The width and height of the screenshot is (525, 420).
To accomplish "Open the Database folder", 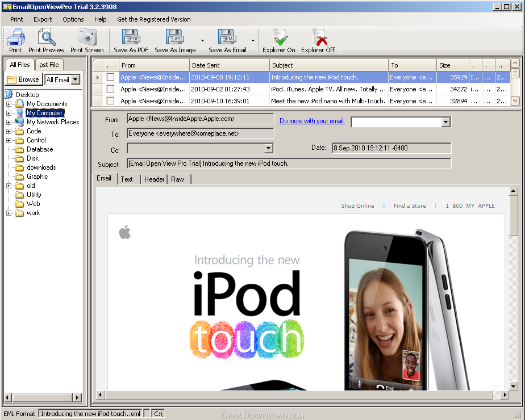I will tap(40, 149).
